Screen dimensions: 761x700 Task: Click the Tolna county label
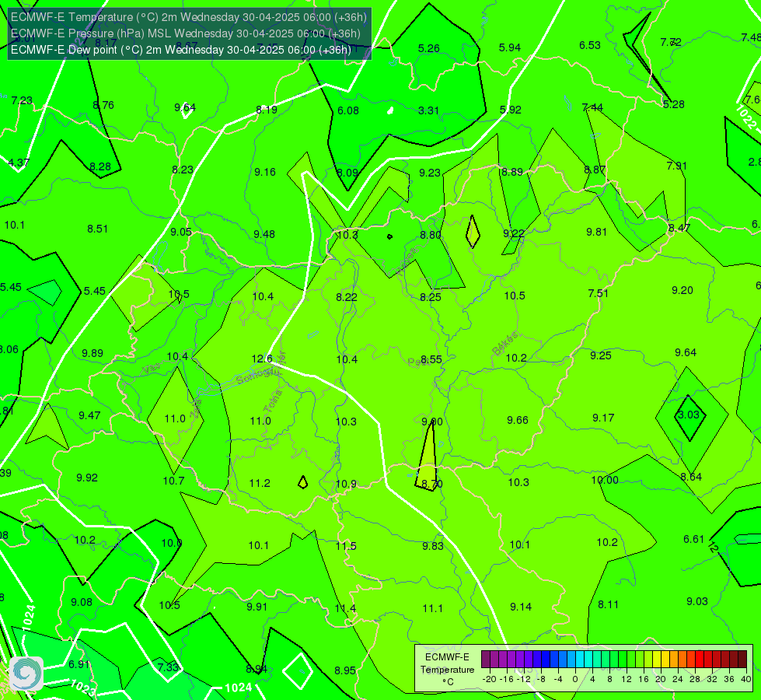tap(274, 401)
